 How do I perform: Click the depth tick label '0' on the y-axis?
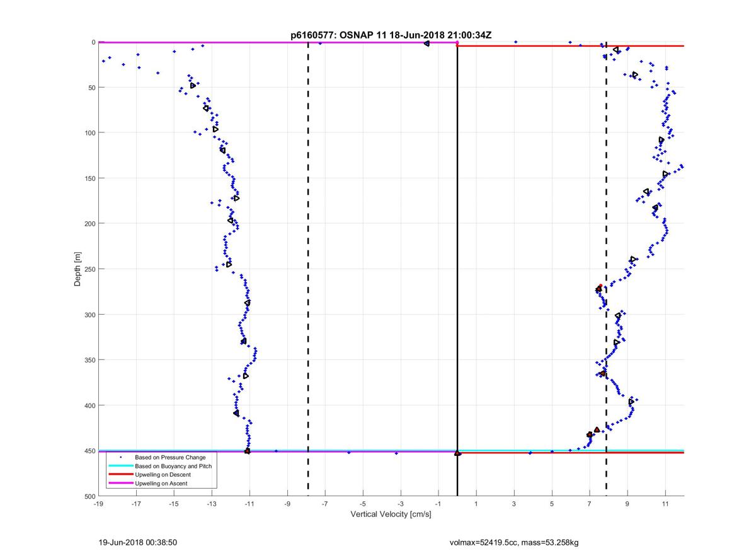click(x=93, y=42)
